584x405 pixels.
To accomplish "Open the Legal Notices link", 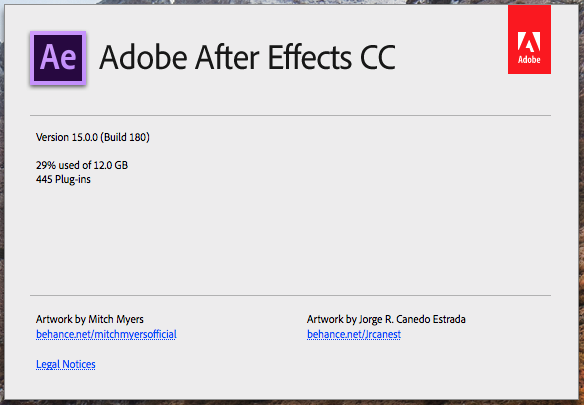I will tap(66, 364).
